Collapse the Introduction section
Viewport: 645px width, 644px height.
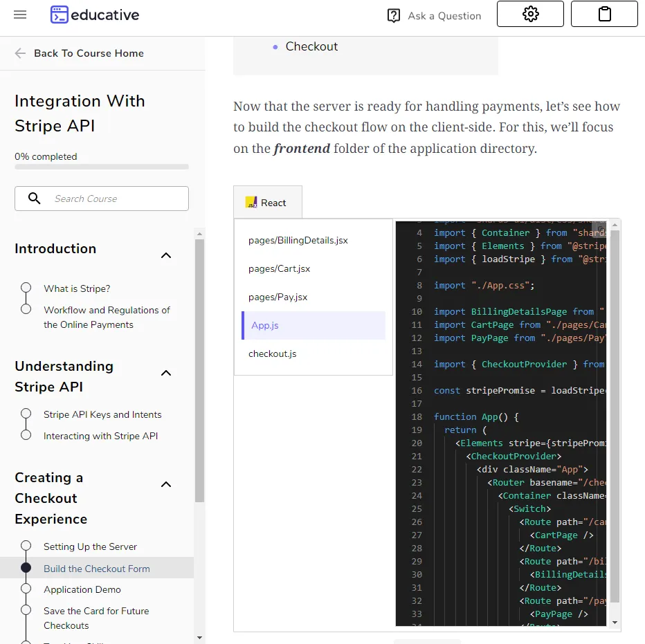tap(166, 255)
